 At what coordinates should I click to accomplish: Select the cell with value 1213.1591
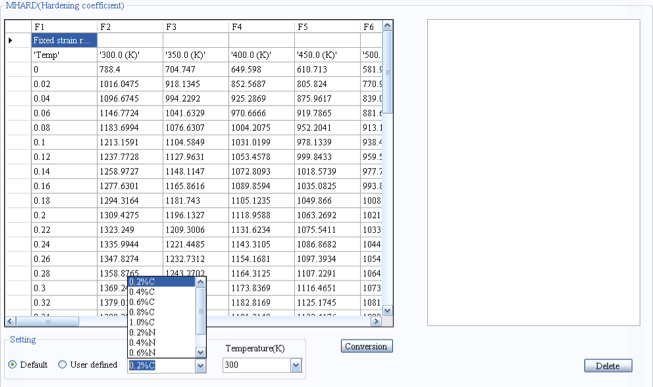[130, 142]
